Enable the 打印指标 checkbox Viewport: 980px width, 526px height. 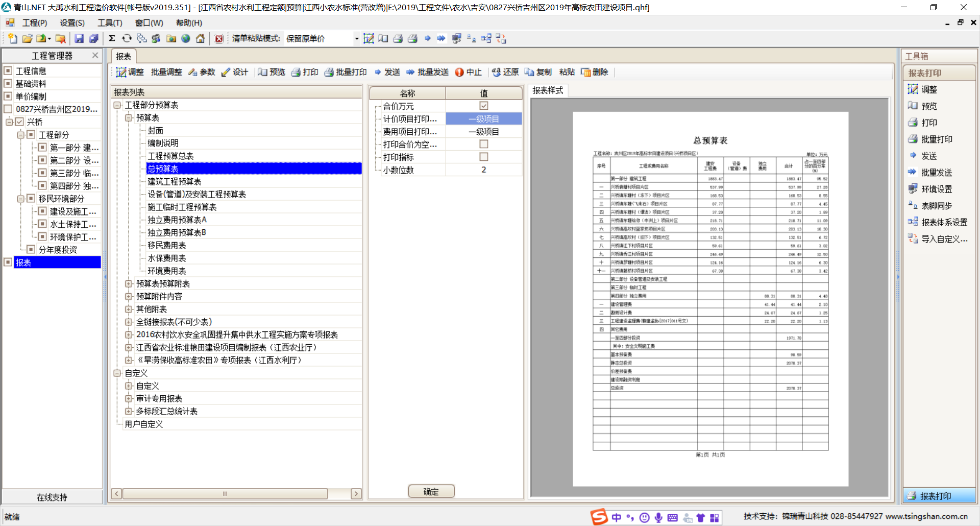pos(484,157)
